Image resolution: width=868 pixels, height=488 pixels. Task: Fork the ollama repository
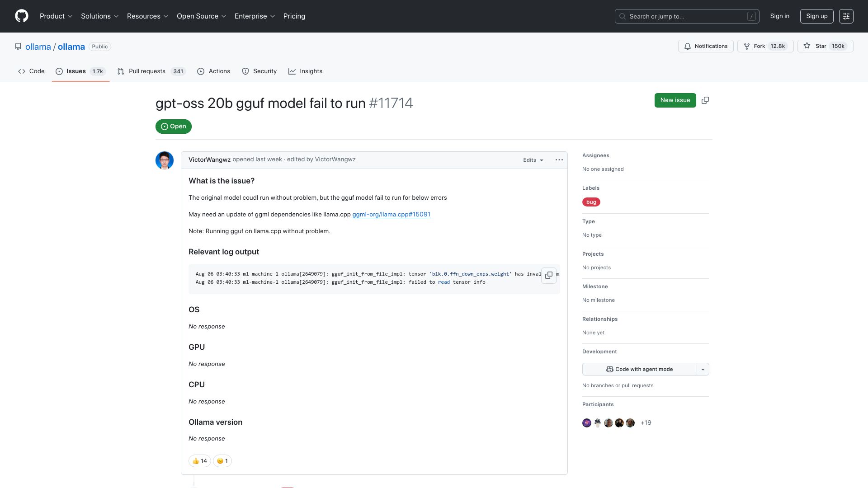pos(765,46)
